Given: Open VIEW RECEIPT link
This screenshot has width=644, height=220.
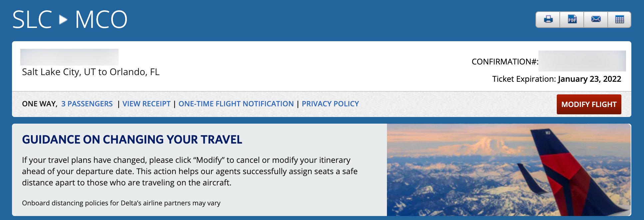Looking at the screenshot, I should pyautogui.click(x=147, y=104).
